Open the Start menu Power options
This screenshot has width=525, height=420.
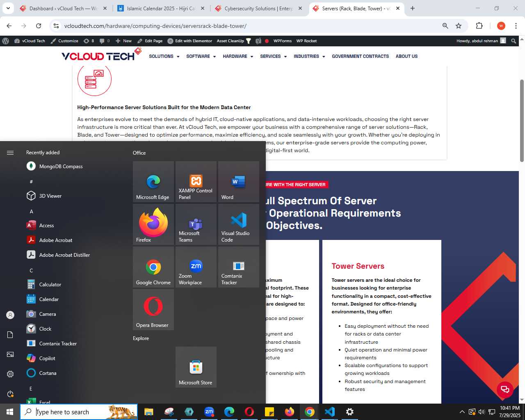pos(10,394)
